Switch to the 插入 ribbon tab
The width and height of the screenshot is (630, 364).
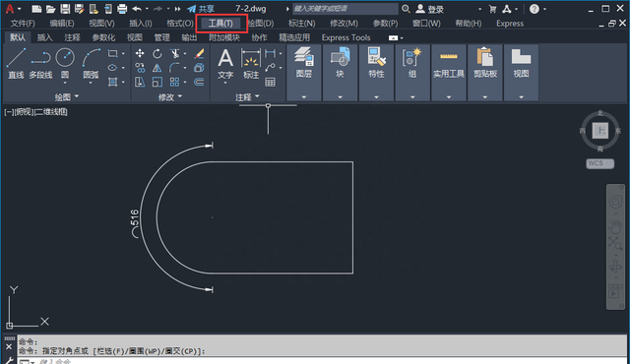pos(44,37)
